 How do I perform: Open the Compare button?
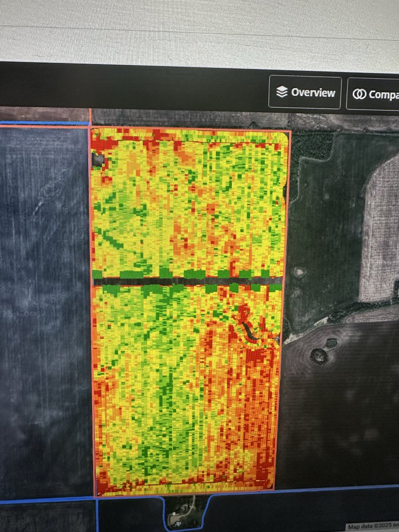coord(373,94)
